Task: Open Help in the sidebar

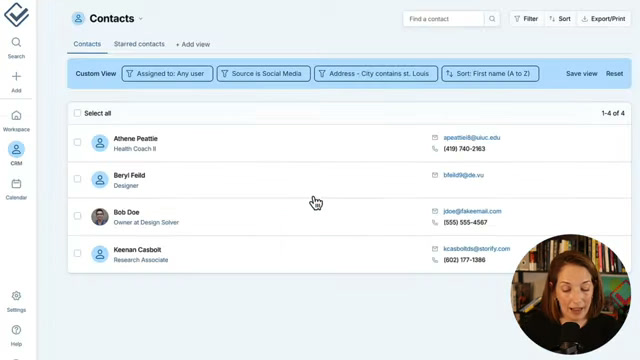Action: coord(16,336)
